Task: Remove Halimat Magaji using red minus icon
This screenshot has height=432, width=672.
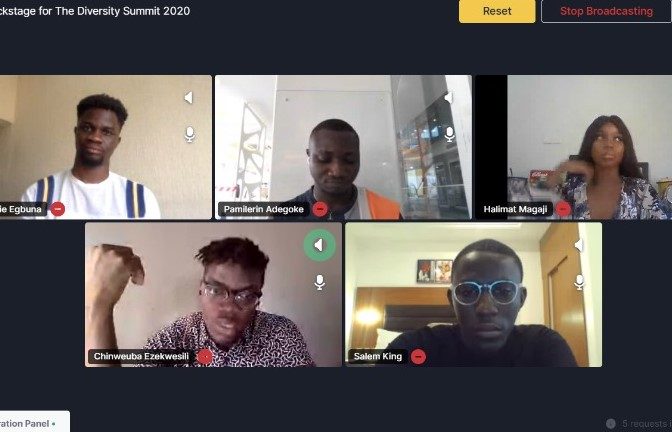Action: (563, 209)
